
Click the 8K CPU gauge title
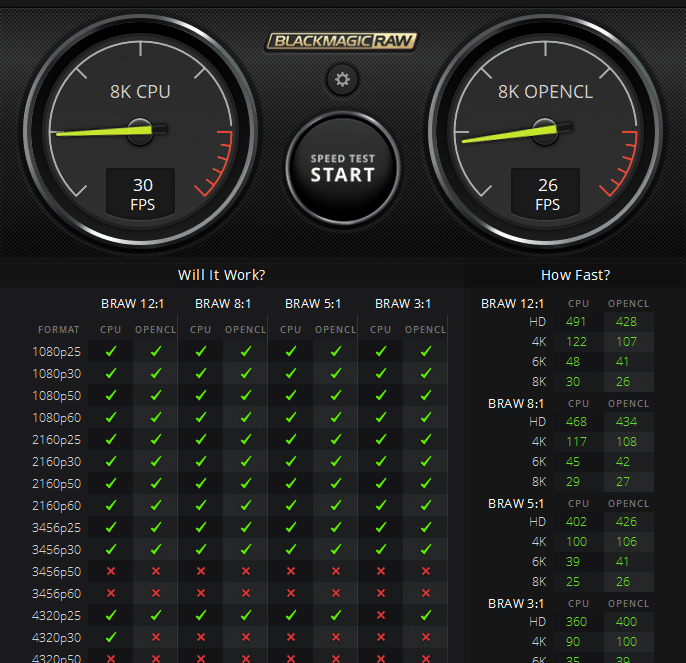point(140,92)
